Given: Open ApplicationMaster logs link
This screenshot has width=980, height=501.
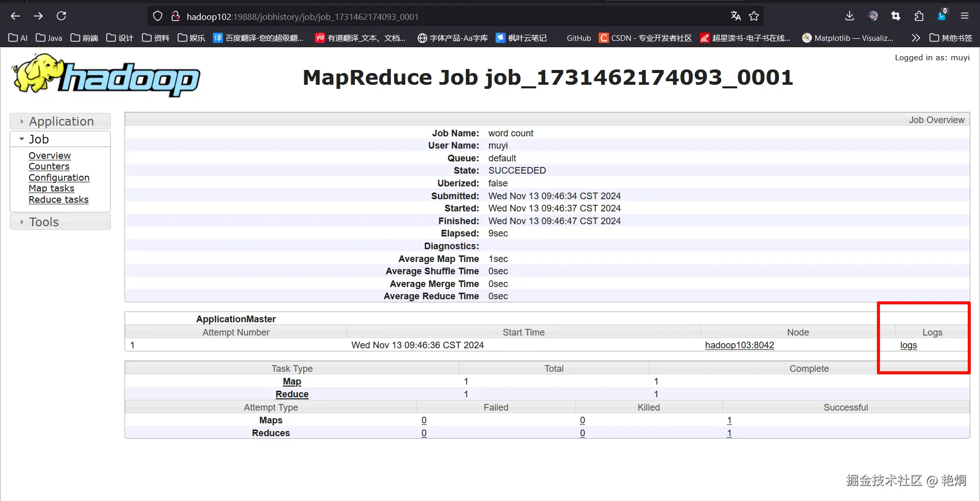Looking at the screenshot, I should (908, 345).
